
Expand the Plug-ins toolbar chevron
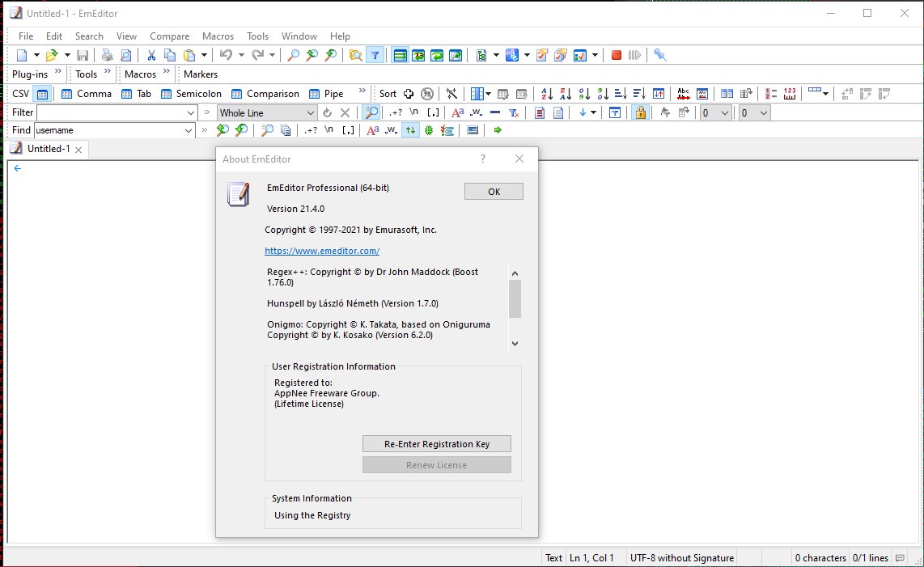pos(57,71)
